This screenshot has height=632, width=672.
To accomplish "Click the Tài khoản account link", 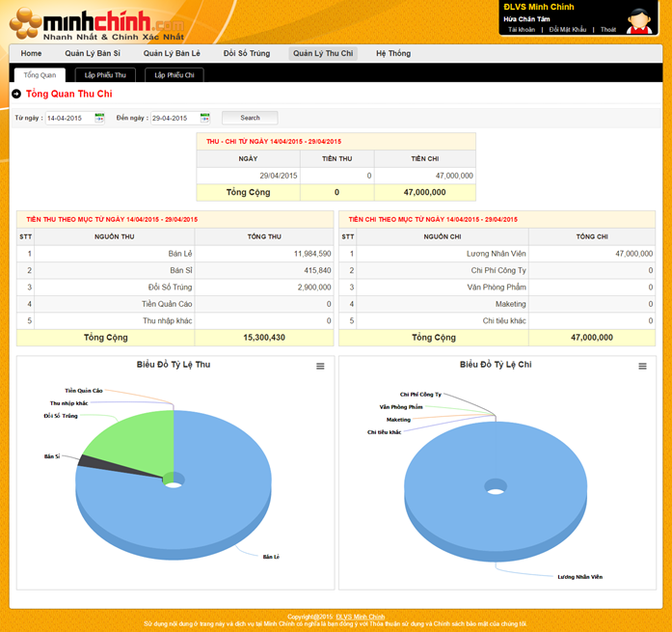I will (522, 30).
